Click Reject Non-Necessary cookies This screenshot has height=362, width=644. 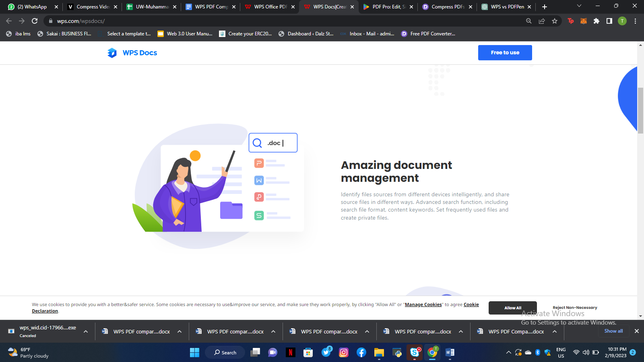(x=575, y=308)
